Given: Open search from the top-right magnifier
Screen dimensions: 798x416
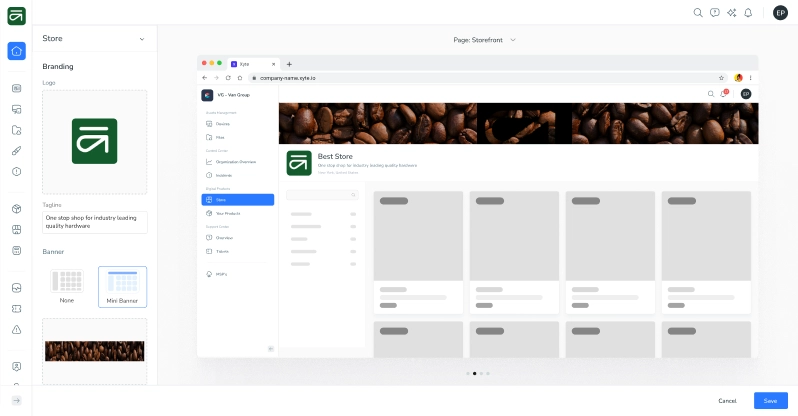Looking at the screenshot, I should pyautogui.click(x=698, y=13).
